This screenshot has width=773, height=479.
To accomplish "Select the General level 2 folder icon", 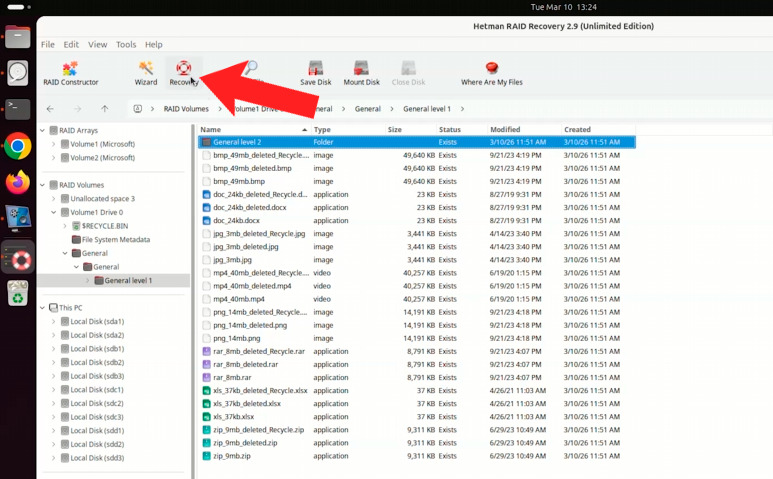I will 207,142.
